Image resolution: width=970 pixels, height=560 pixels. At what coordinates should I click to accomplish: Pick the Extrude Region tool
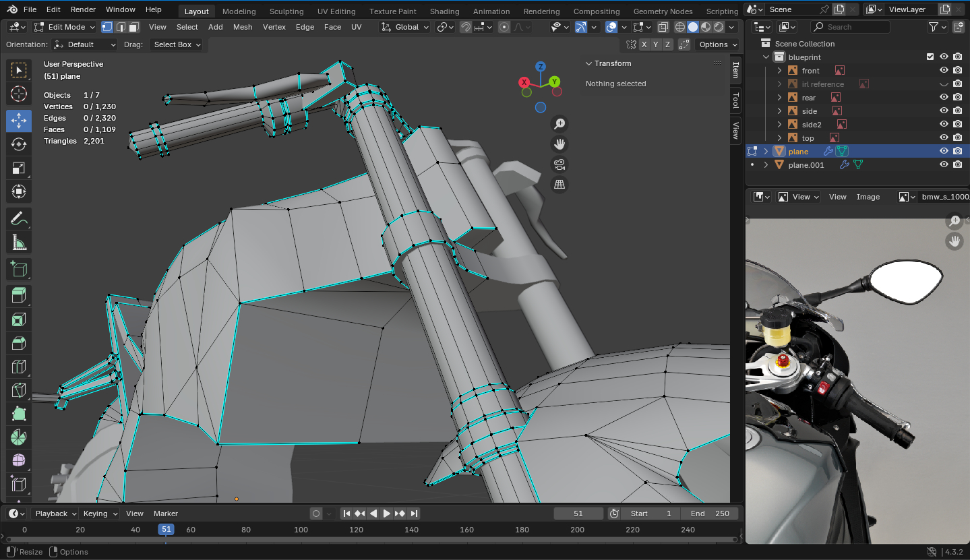tap(19, 295)
